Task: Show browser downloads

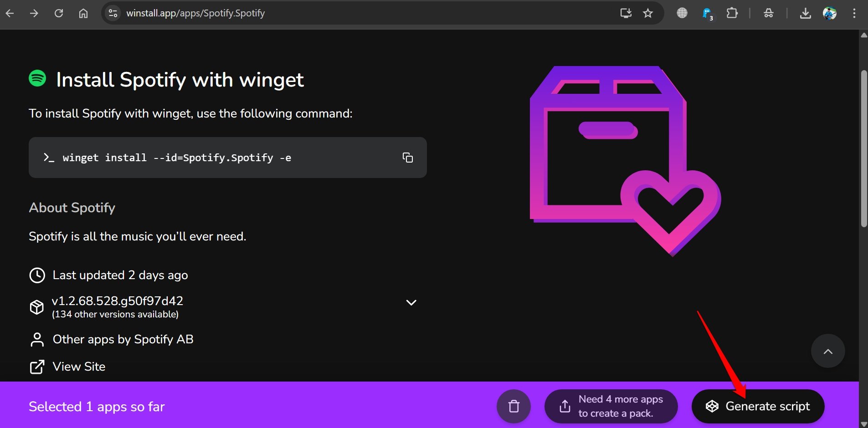Action: point(806,13)
